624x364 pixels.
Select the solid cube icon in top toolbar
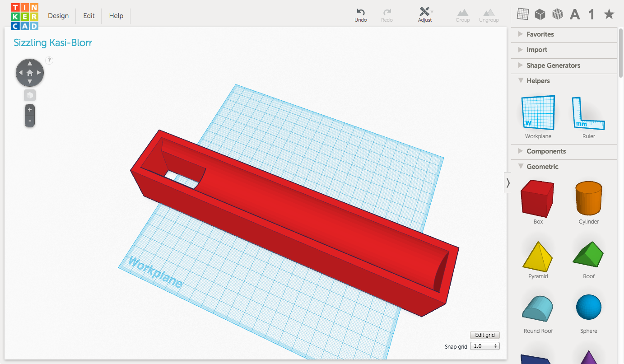pos(540,14)
